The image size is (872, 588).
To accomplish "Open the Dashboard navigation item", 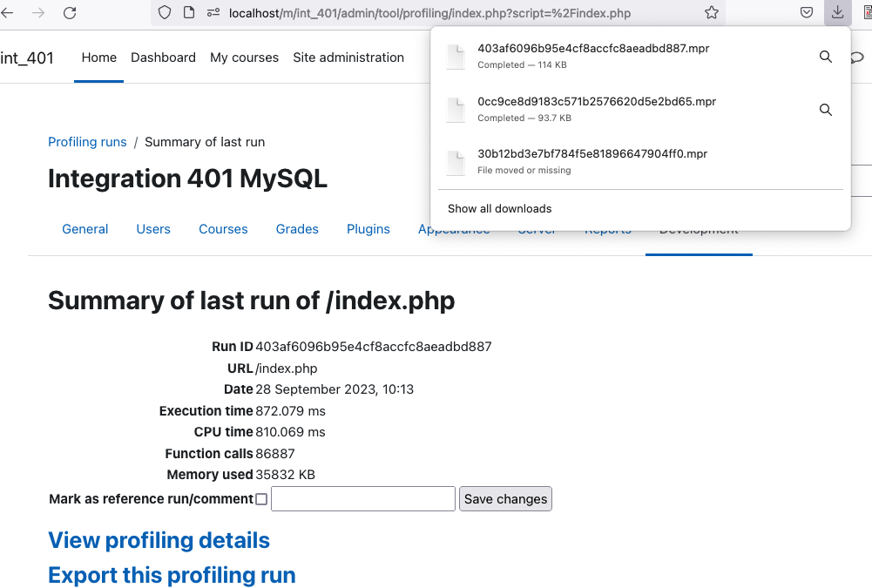I will tap(163, 57).
